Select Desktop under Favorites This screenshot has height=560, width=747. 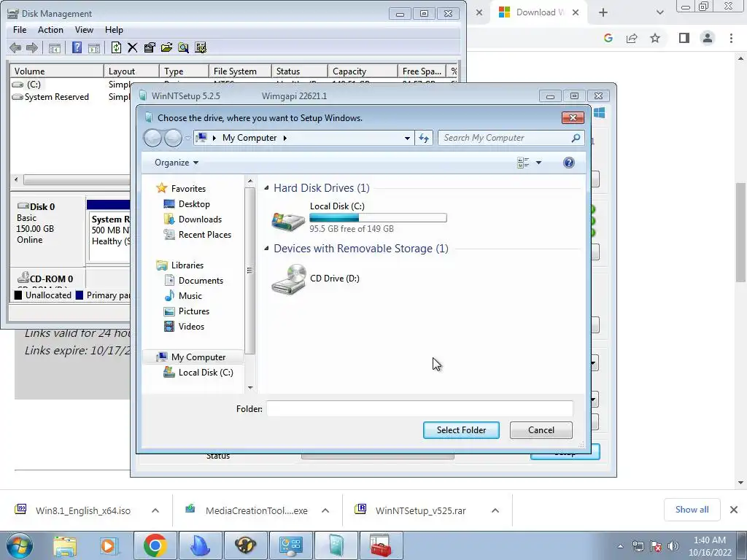(x=194, y=204)
